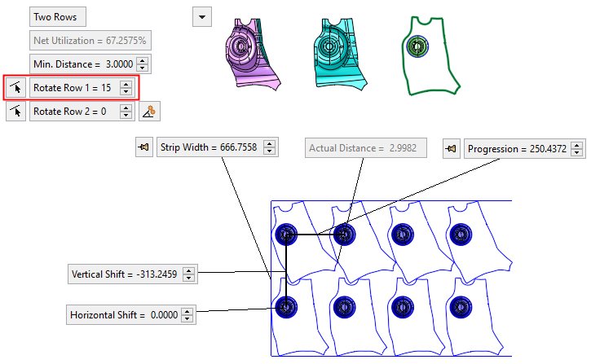Toggle the pin icon next to Strip Width
Screen dimensions: 591x364
point(144,147)
